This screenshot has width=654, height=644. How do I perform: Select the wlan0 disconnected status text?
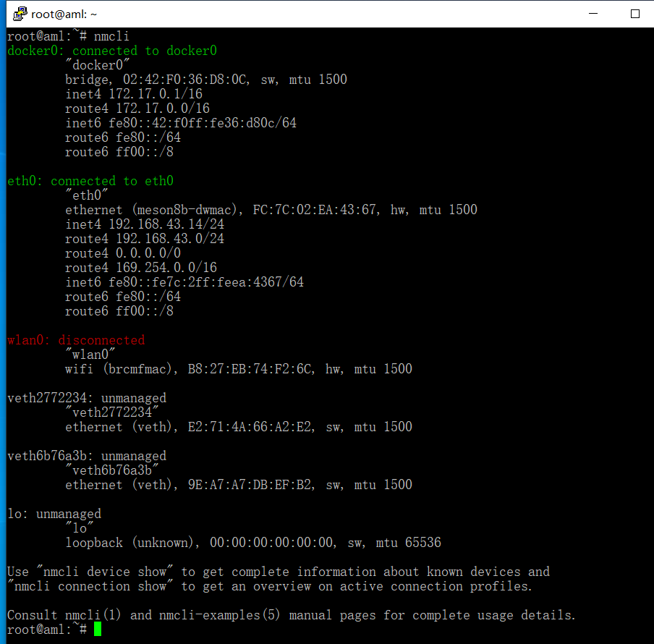[76, 340]
